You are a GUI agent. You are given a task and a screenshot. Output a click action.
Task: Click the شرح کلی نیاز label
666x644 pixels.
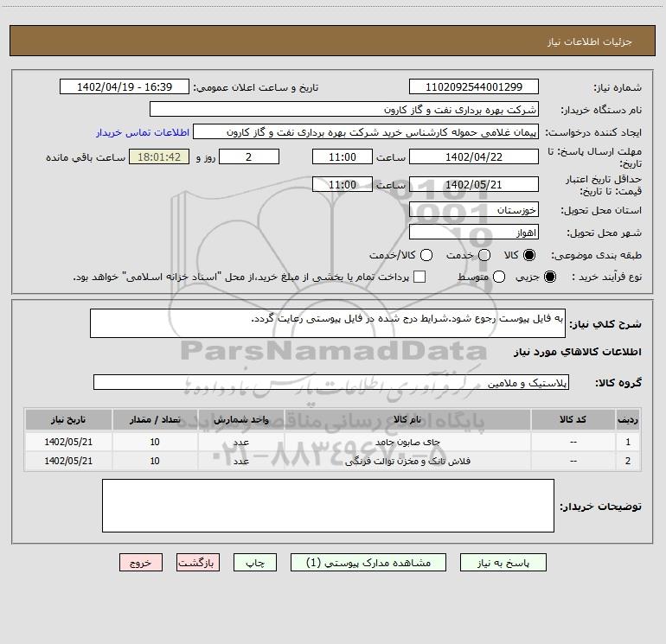click(x=605, y=324)
